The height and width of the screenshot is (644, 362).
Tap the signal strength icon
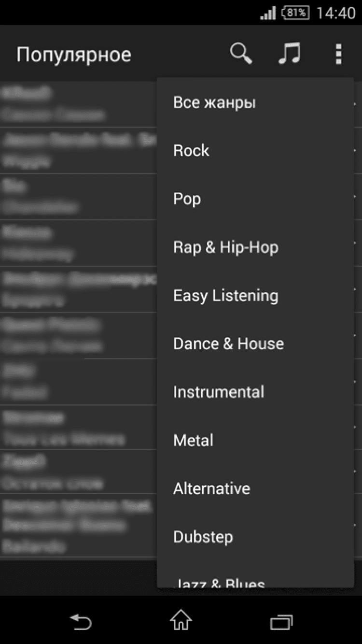tap(268, 13)
